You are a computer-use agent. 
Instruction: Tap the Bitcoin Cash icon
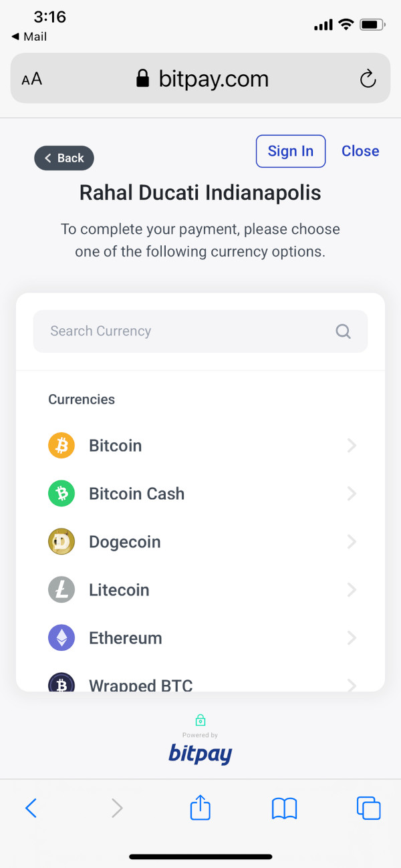pos(61,493)
